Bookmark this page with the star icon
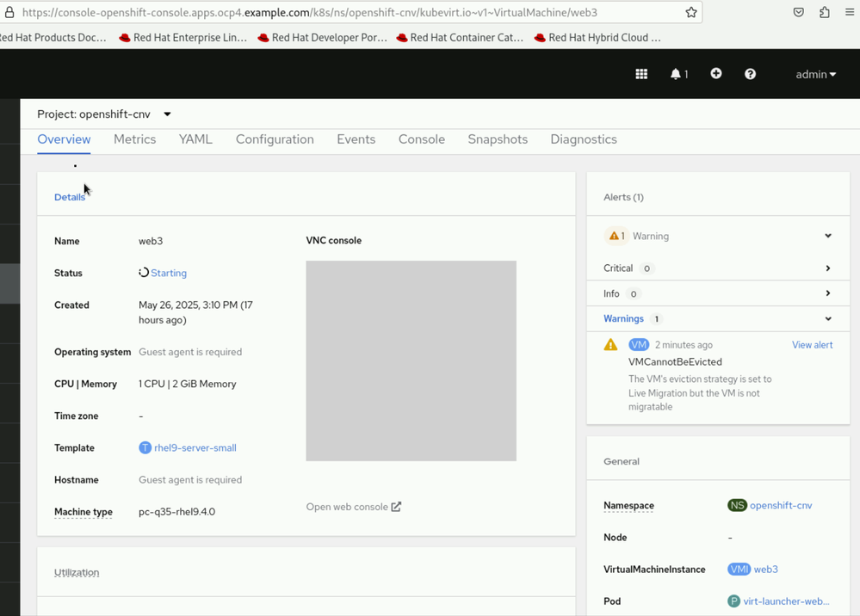The image size is (860, 616). click(690, 12)
